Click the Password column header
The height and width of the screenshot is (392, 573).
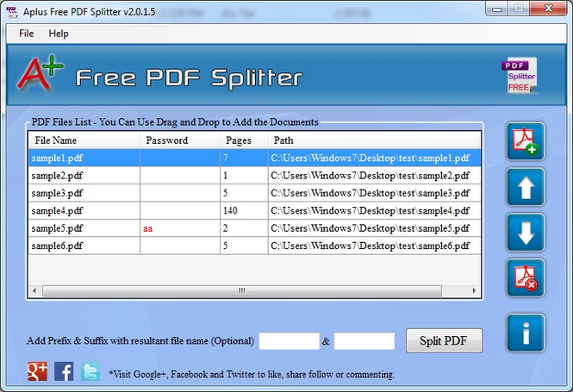click(x=180, y=140)
